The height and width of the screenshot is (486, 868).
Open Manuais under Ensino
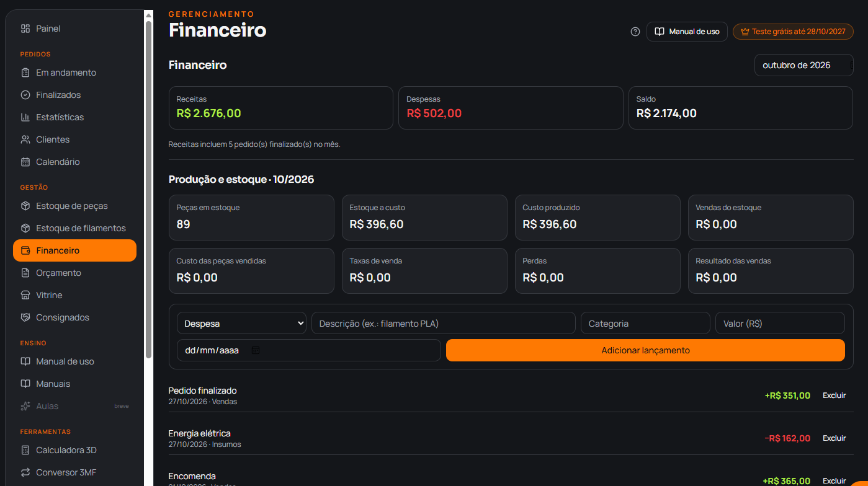point(74,384)
